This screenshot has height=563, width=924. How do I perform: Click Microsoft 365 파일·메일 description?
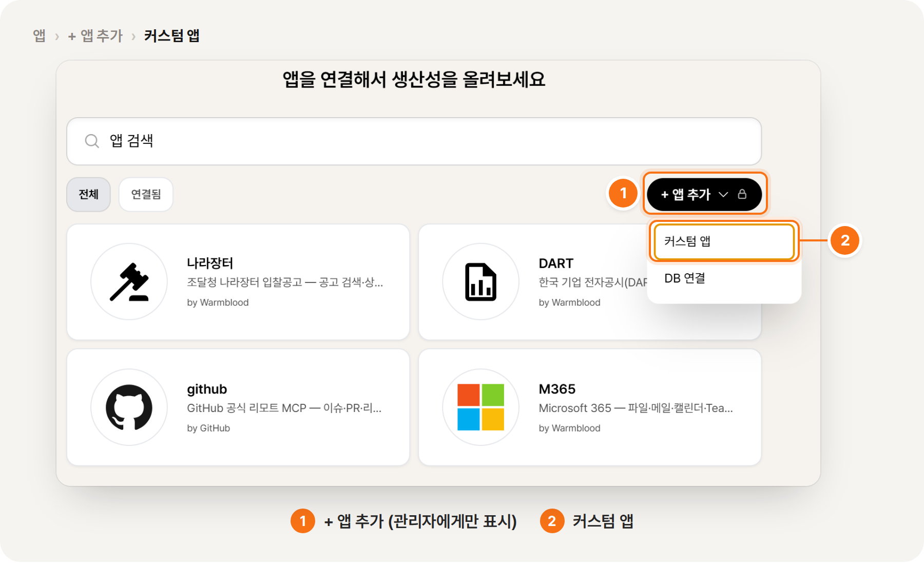(x=636, y=408)
